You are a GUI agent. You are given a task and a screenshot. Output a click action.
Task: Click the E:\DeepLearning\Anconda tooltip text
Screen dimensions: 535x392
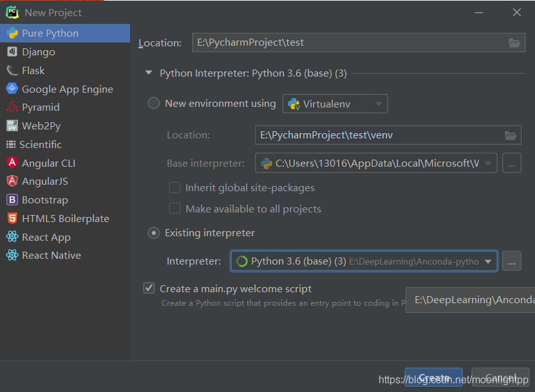click(474, 300)
